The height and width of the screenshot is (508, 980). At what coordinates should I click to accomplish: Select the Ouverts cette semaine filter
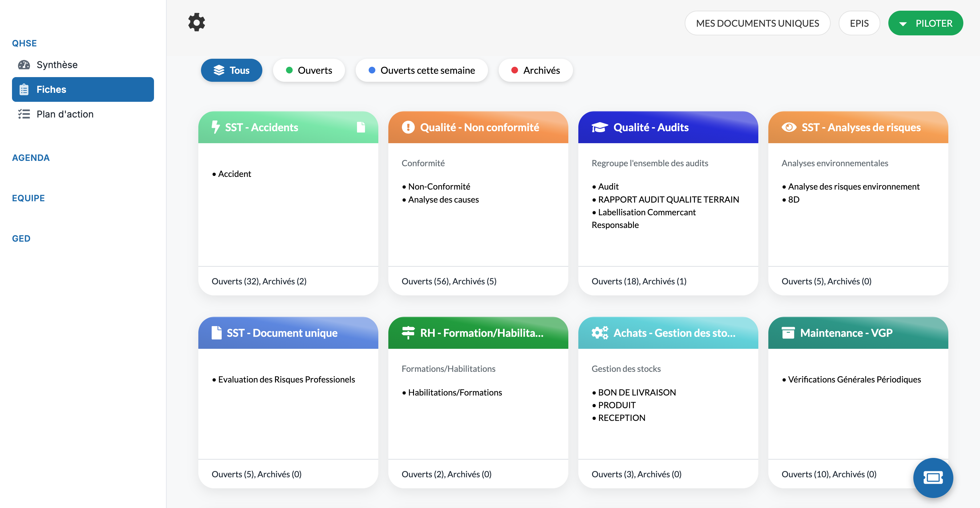click(x=422, y=70)
